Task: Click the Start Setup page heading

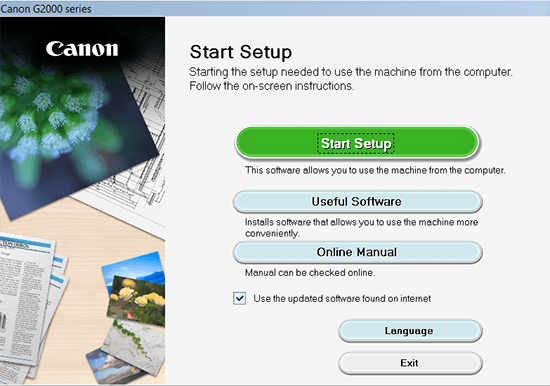Action: tap(241, 52)
